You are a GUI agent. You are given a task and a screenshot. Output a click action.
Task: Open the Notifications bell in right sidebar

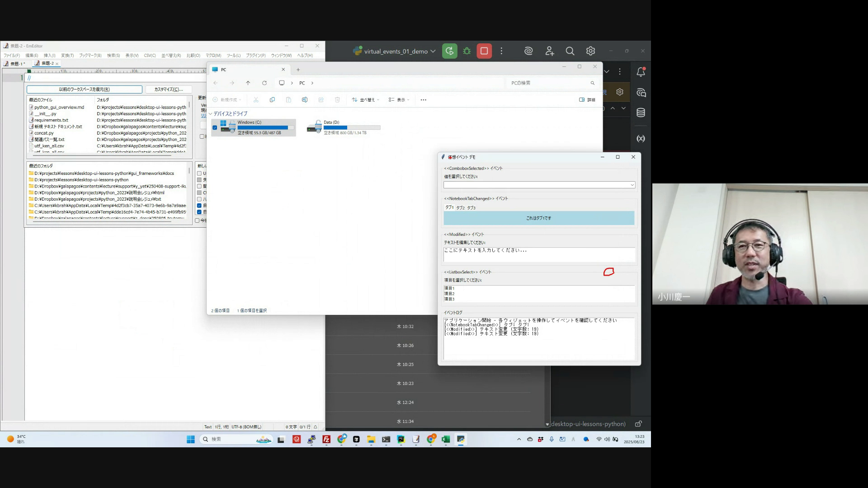(641, 72)
